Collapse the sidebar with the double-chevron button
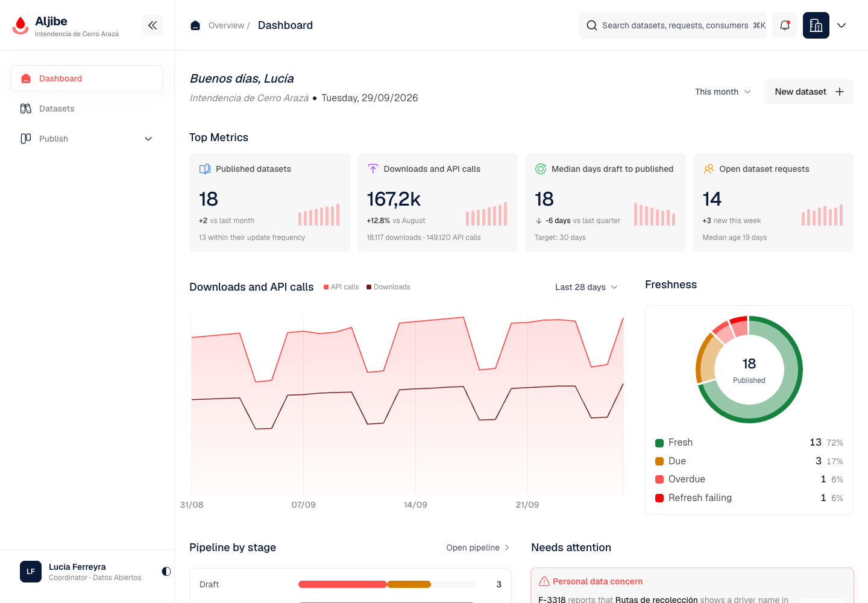The height and width of the screenshot is (603, 868). [x=153, y=25]
